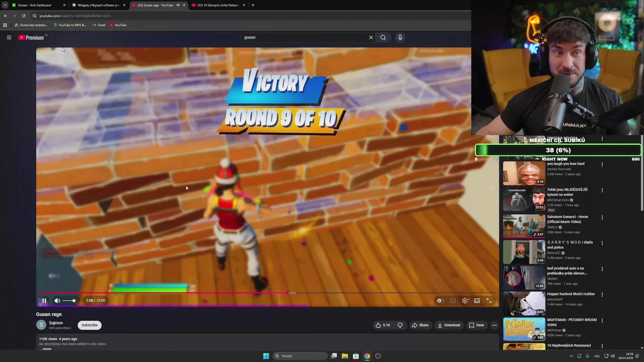The image size is (644, 362).
Task: Open options menu for PETARDY BROSKI SONG
Action: (602, 321)
